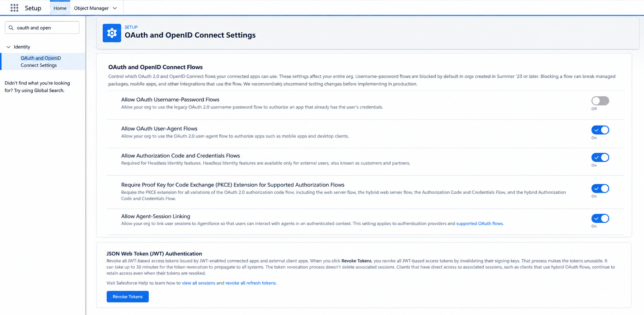The width and height of the screenshot is (644, 315).
Task: Open the App Launcher waffle icon
Action: click(14, 8)
